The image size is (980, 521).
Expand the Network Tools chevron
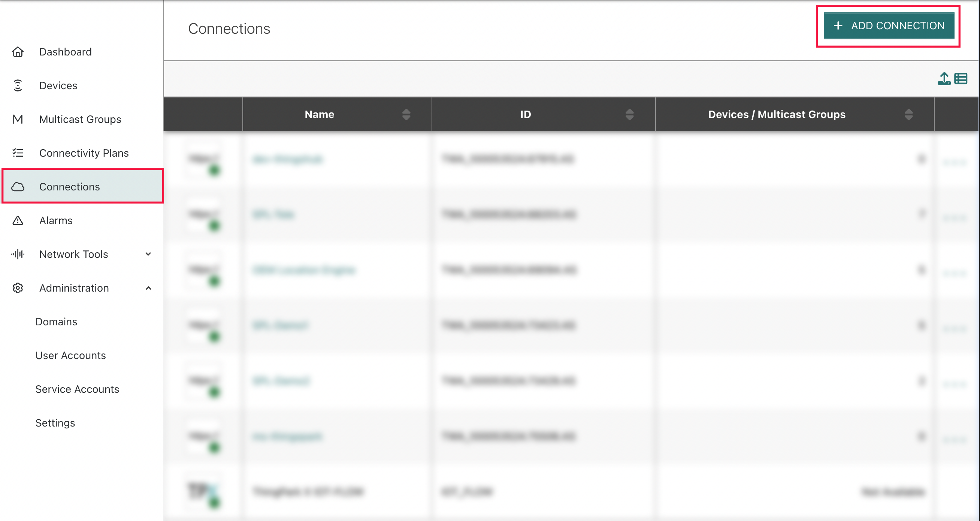tap(148, 254)
